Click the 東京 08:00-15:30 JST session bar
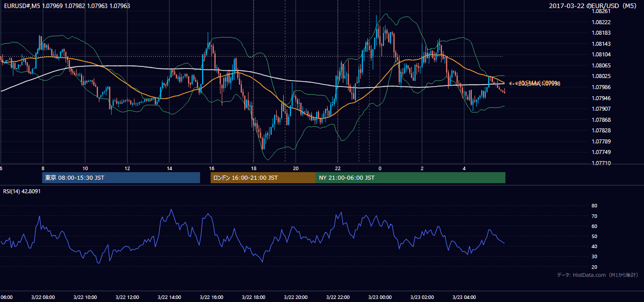The height and width of the screenshot is (302, 644). [x=121, y=178]
